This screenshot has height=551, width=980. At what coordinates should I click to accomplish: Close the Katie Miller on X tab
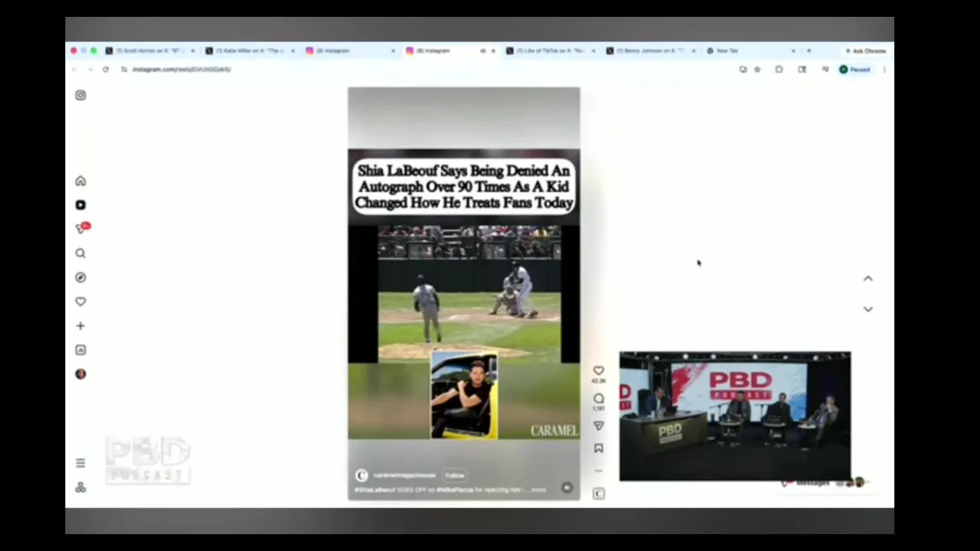292,51
